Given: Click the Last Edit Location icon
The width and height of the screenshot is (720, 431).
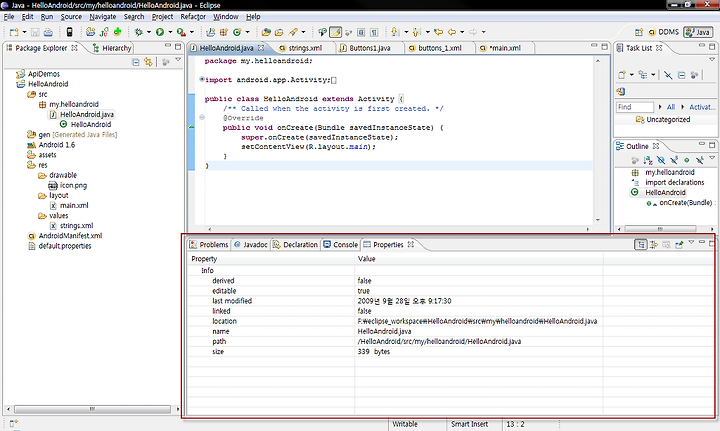Looking at the screenshot, I should (439, 32).
